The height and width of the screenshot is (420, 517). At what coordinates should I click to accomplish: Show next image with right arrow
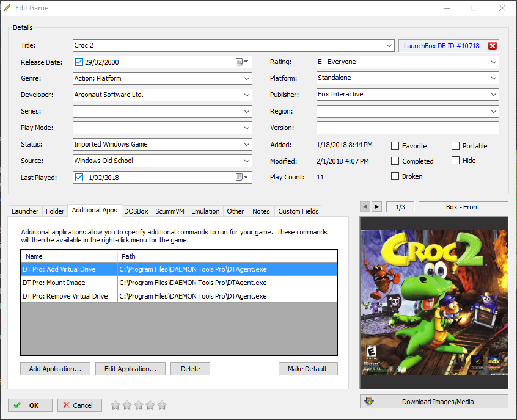[x=376, y=207]
